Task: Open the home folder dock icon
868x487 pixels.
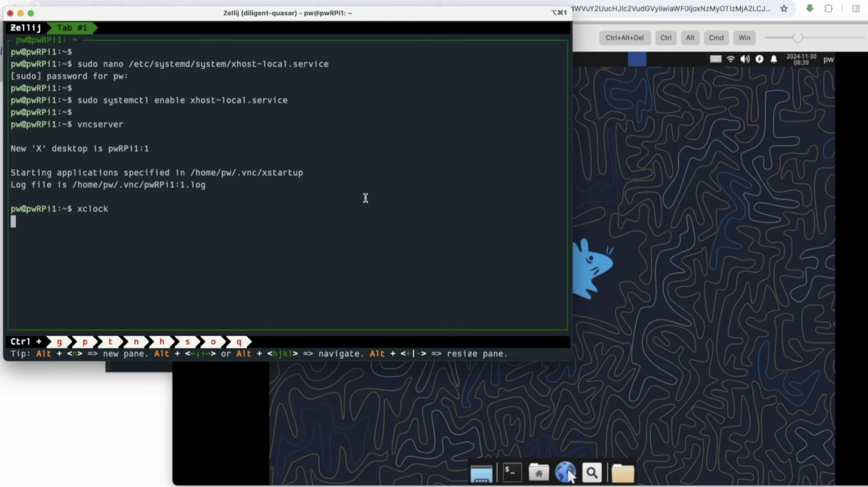Action: click(x=539, y=473)
